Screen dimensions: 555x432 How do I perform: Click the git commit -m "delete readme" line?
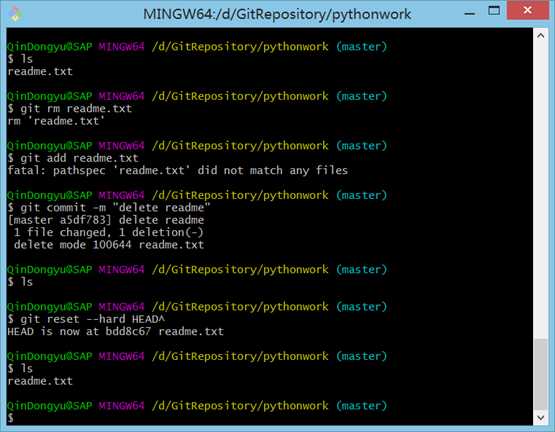[109, 208]
